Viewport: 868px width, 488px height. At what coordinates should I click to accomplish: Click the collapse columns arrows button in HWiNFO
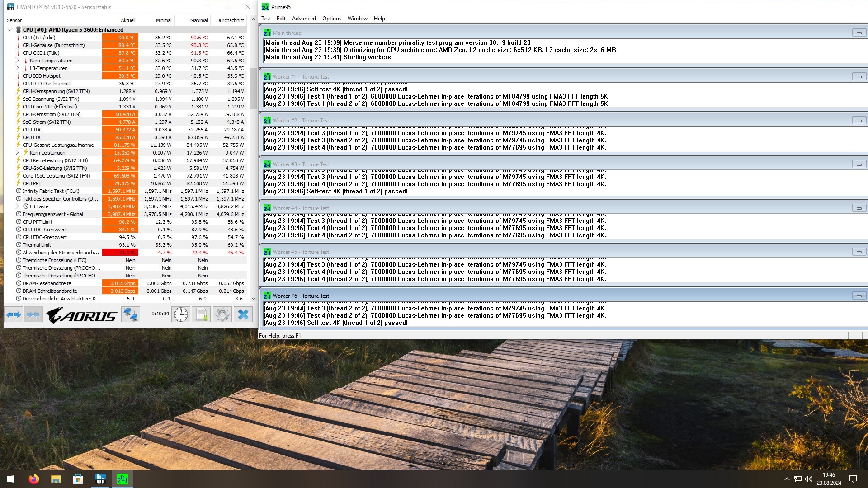tap(33, 314)
